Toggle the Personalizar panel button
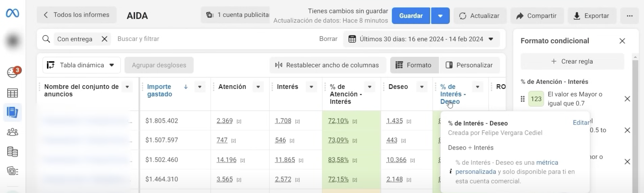644x193 pixels. click(x=469, y=65)
